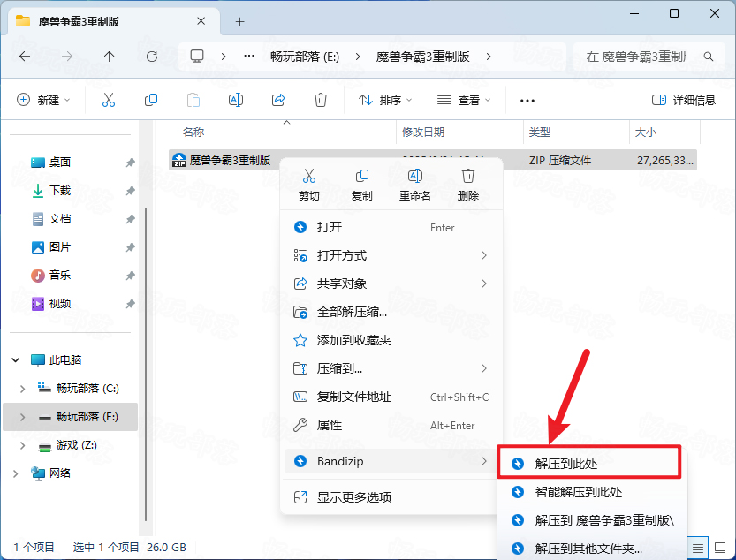Image resolution: width=736 pixels, height=560 pixels.
Task: Collapse the 此电脑 tree node
Action: 16,360
